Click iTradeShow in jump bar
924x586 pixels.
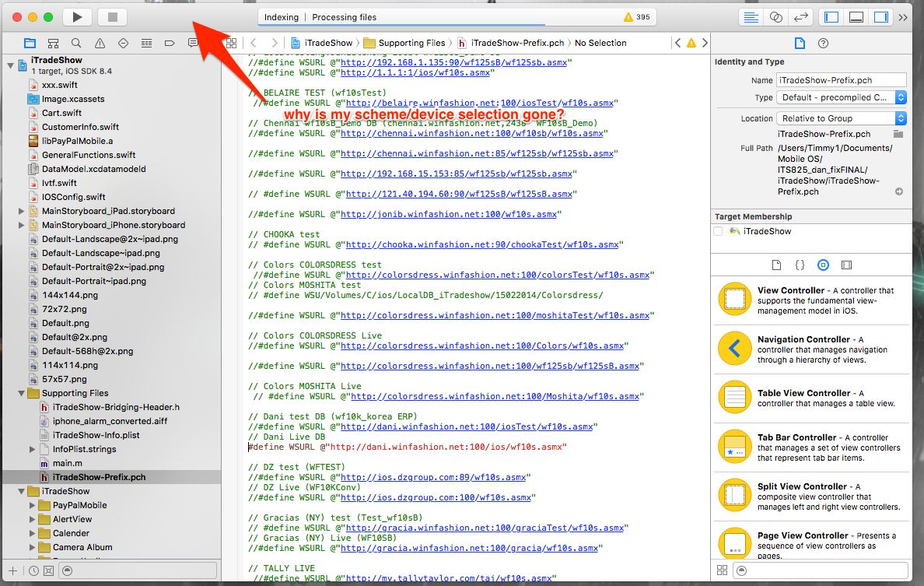pyautogui.click(x=322, y=43)
